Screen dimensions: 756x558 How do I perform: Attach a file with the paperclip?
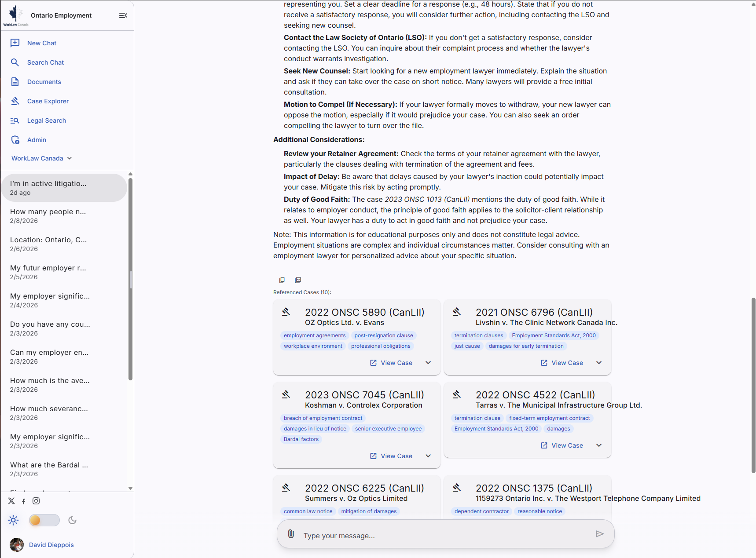click(x=290, y=534)
